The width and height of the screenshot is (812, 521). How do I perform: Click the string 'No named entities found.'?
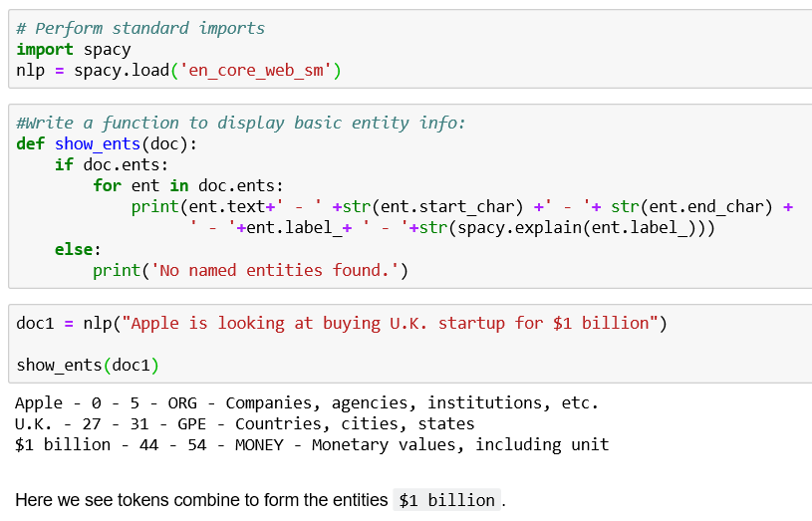(274, 270)
